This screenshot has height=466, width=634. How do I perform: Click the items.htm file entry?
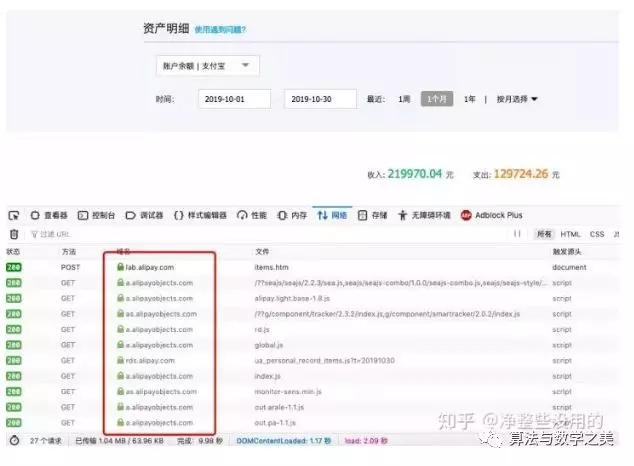pos(271,268)
